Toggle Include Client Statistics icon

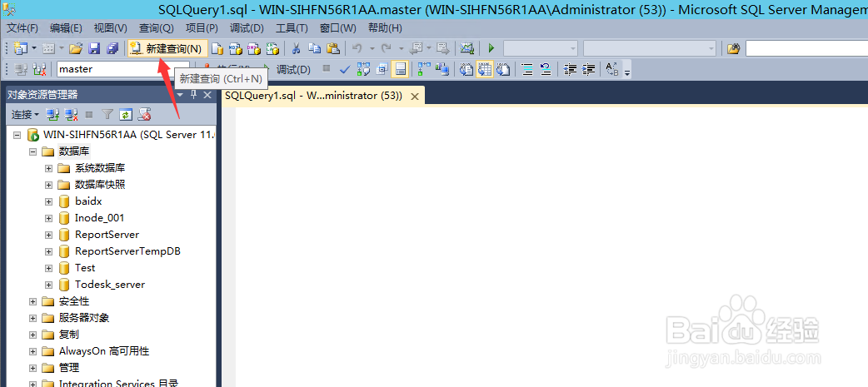click(441, 69)
